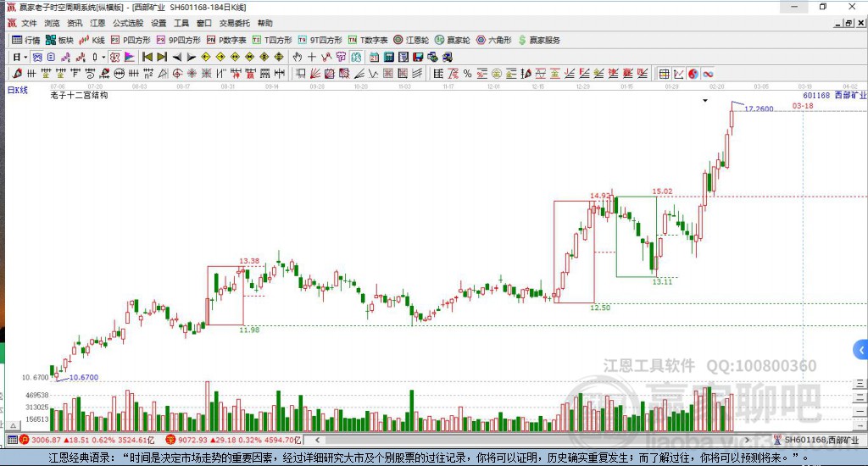Click the blue infinity loop icon
The width and height of the screenshot is (868, 466).
pyautogui.click(x=708, y=74)
